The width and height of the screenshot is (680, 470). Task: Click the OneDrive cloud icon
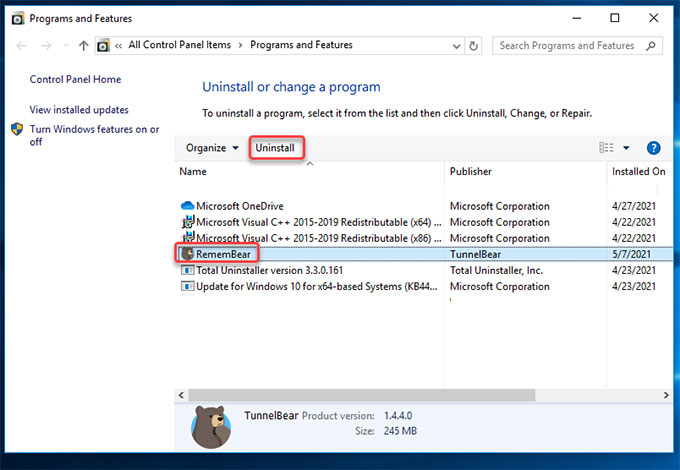(187, 206)
